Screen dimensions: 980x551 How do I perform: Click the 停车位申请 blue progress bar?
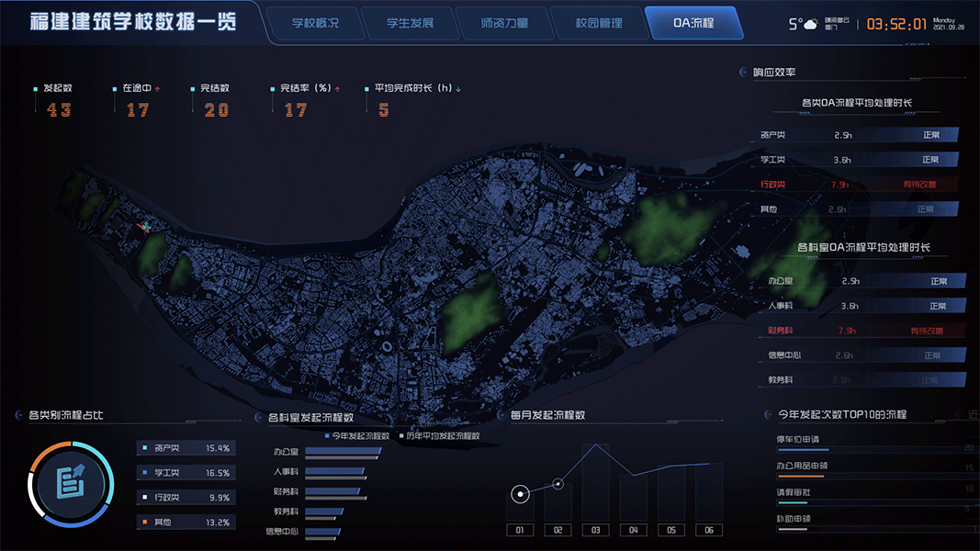tap(803, 450)
